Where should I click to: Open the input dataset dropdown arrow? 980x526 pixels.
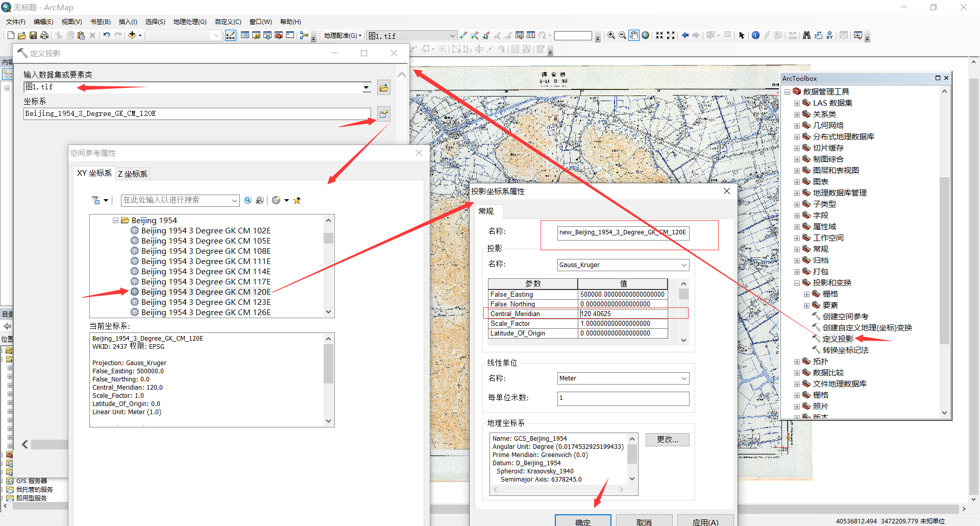coord(366,88)
